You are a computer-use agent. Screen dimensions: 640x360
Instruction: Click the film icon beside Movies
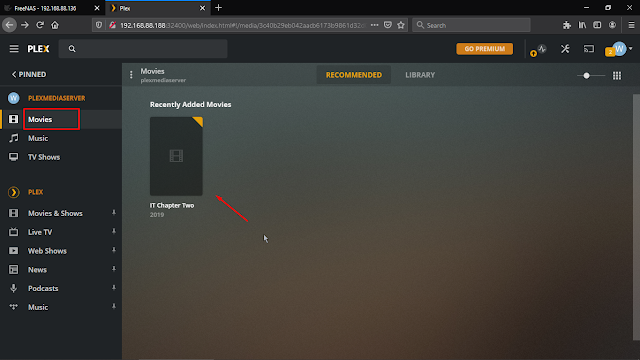tap(13, 119)
